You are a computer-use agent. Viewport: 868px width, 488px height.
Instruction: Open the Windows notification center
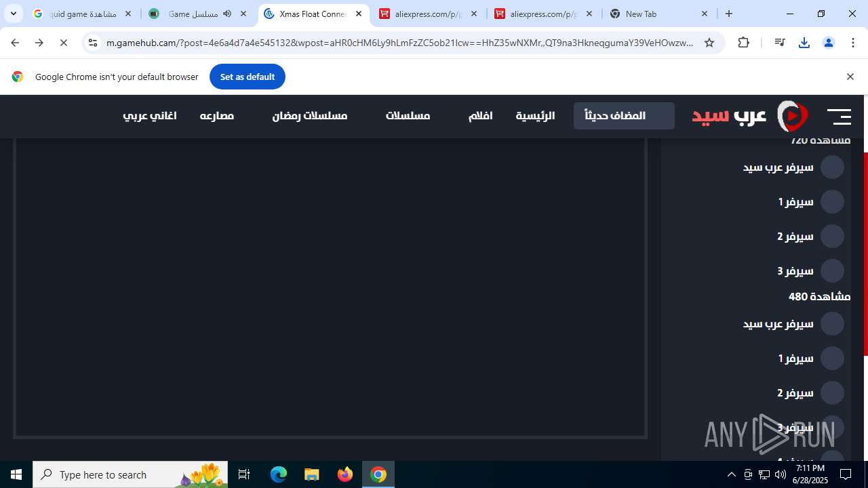click(846, 474)
